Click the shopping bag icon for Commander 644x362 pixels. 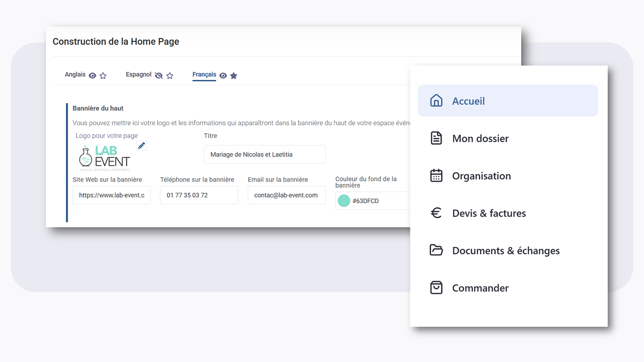coord(436,288)
